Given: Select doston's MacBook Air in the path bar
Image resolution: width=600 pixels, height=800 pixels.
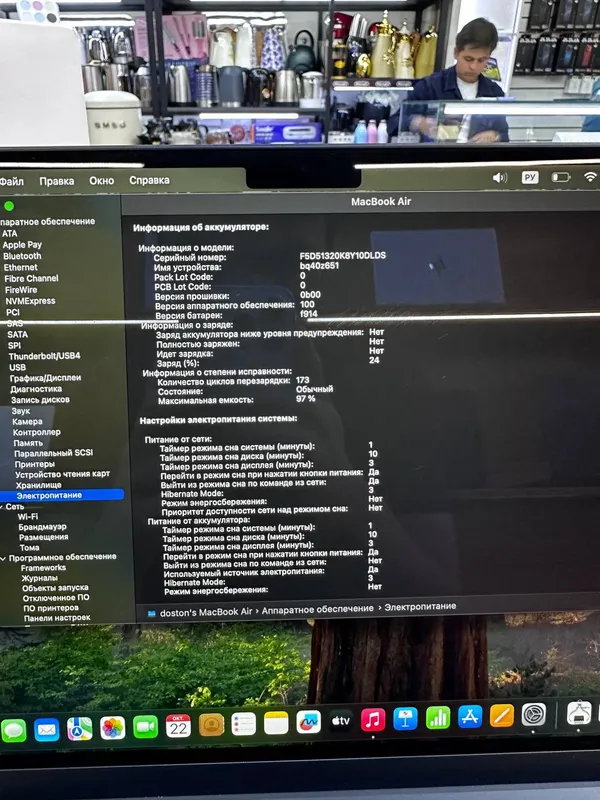Looking at the screenshot, I should [206, 612].
